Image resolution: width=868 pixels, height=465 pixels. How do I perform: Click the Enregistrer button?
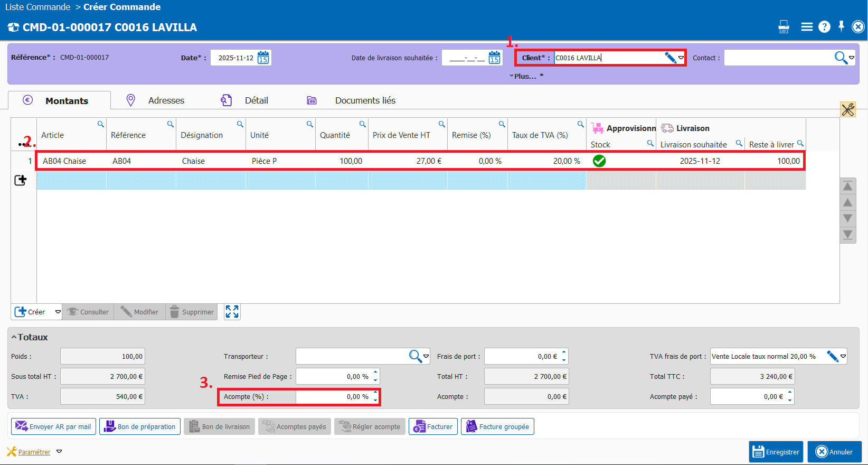point(776,452)
